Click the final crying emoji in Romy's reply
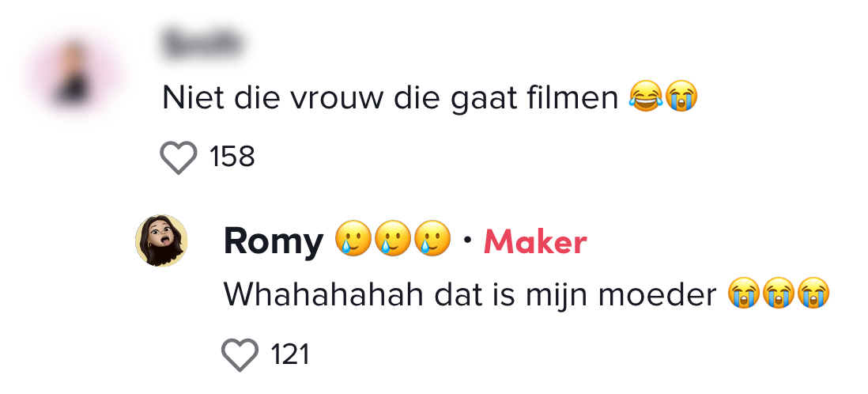 813,294
